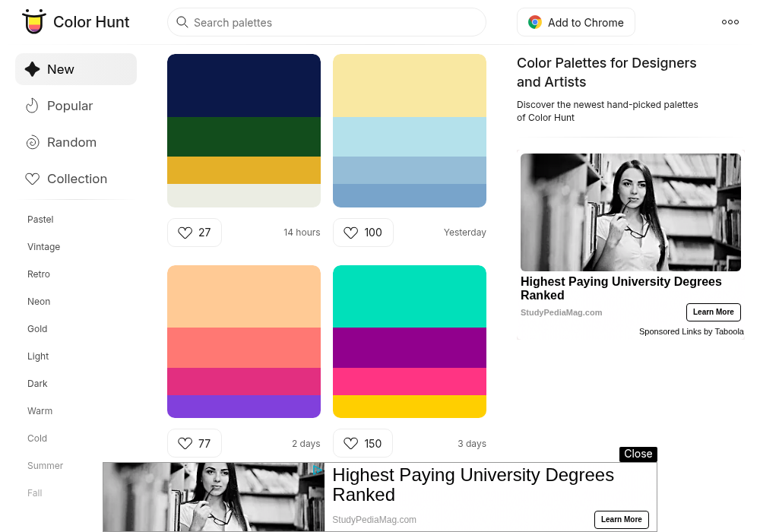Click the Add to Chrome button

point(576,22)
